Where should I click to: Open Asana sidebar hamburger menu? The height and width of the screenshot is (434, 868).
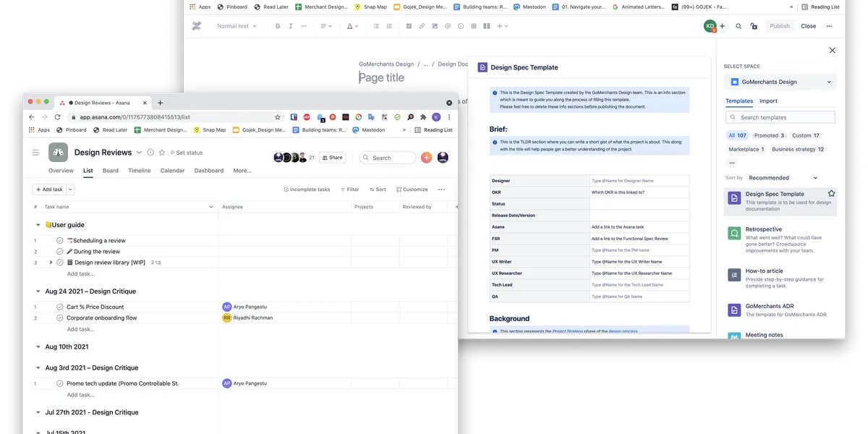pos(35,153)
